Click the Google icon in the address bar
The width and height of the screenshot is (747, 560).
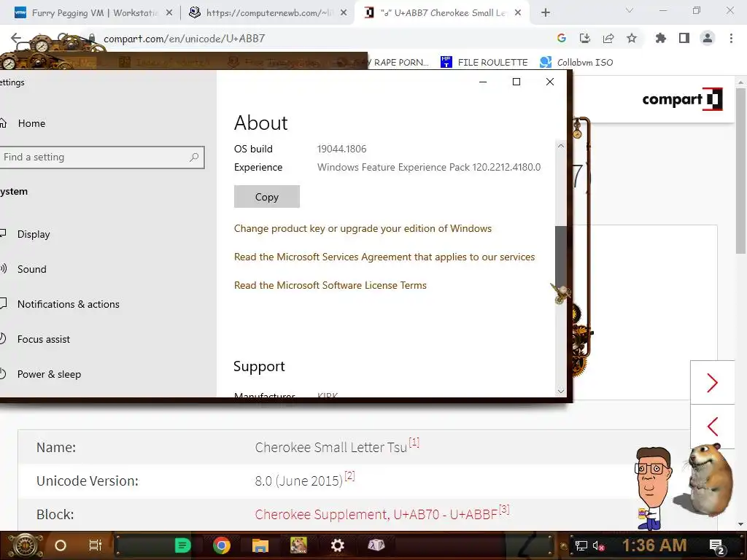click(x=562, y=38)
